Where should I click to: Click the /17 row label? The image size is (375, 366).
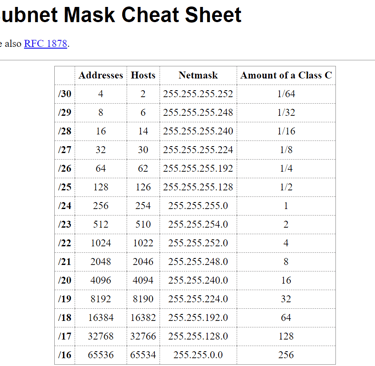[x=65, y=337]
